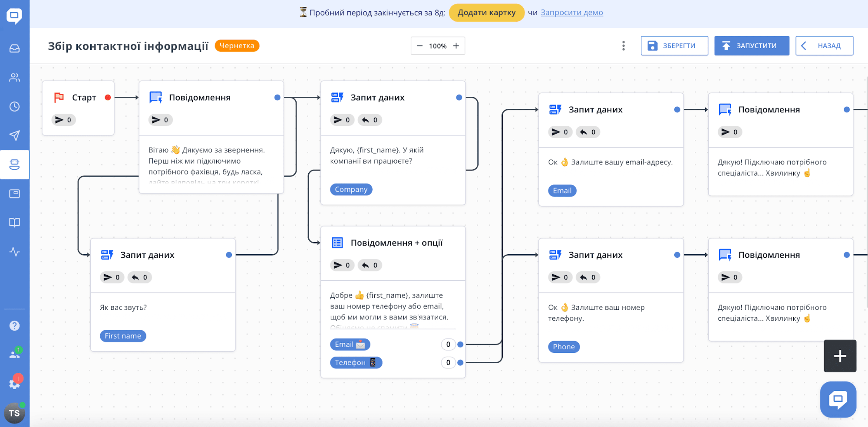The height and width of the screenshot is (427, 868).
Task: Click the First name field tag
Action: (123, 336)
